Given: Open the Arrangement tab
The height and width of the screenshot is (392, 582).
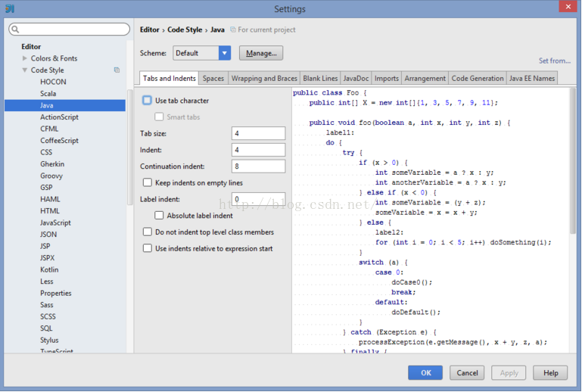Looking at the screenshot, I should click(425, 79).
